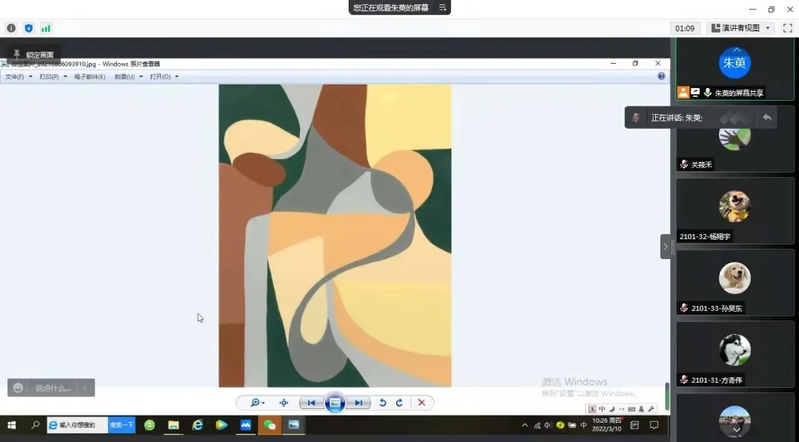Switch to Tencent Meeting blue taskbar icon
Viewport: 799px width, 442px height.
tap(246, 425)
